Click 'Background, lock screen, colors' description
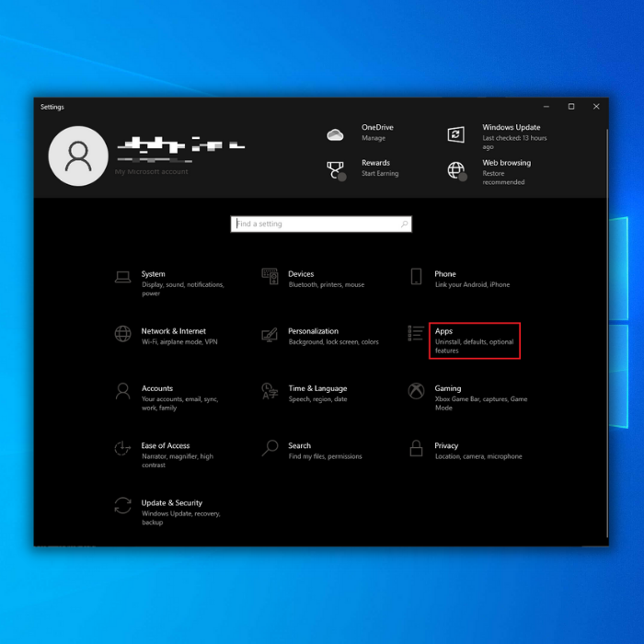This screenshot has height=644, width=644. pos(333,341)
